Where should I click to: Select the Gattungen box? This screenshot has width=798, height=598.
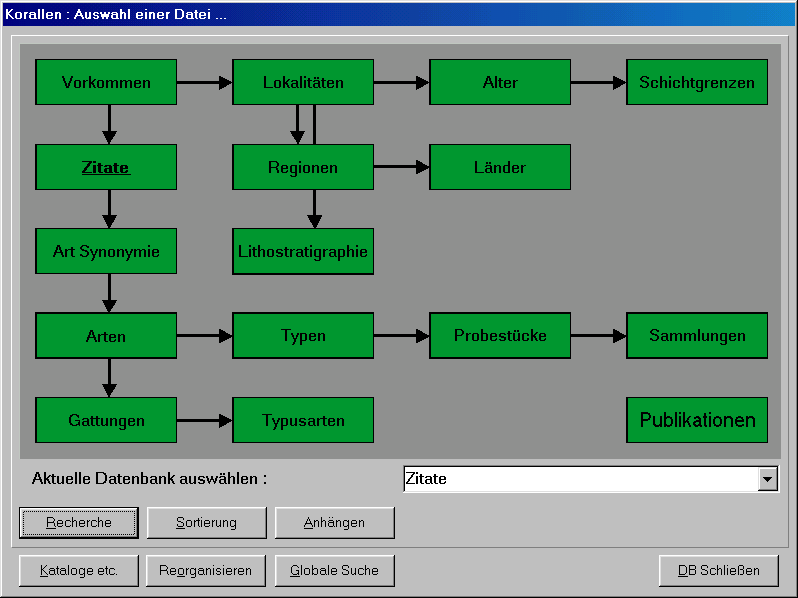point(106,420)
